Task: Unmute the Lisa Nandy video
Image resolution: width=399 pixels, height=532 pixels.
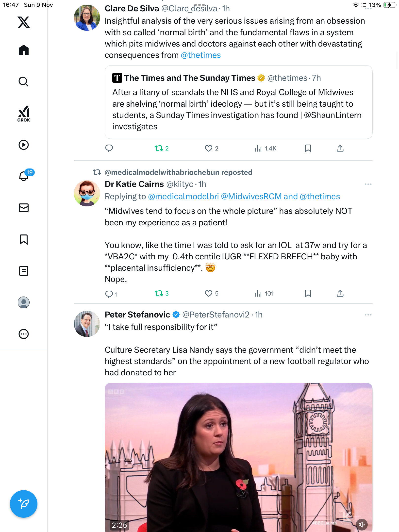Action: [x=362, y=525]
